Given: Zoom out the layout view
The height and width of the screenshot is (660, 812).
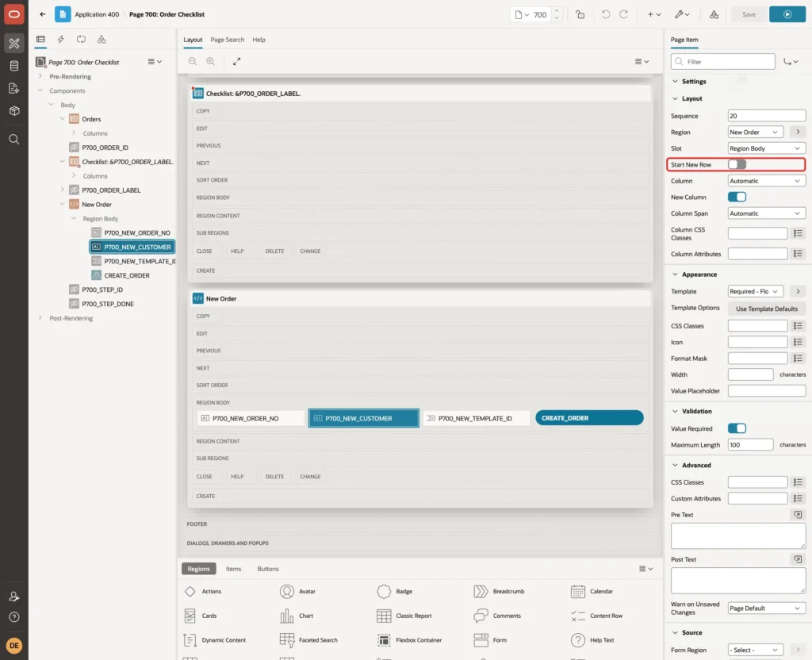Looking at the screenshot, I should [x=193, y=62].
